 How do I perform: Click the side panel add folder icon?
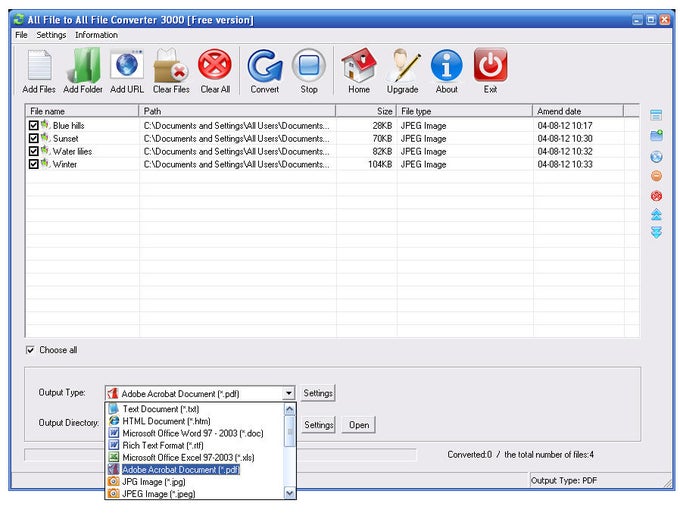tap(657, 135)
